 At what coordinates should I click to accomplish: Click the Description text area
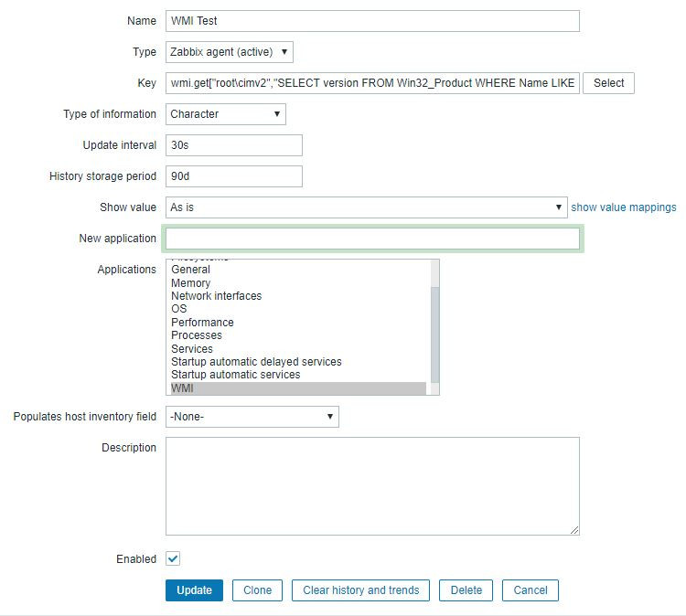[x=372, y=485]
